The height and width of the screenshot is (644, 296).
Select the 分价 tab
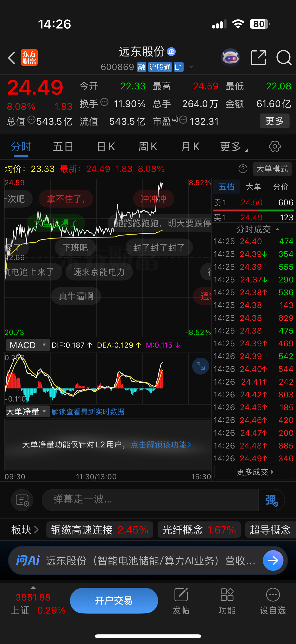pos(281,187)
